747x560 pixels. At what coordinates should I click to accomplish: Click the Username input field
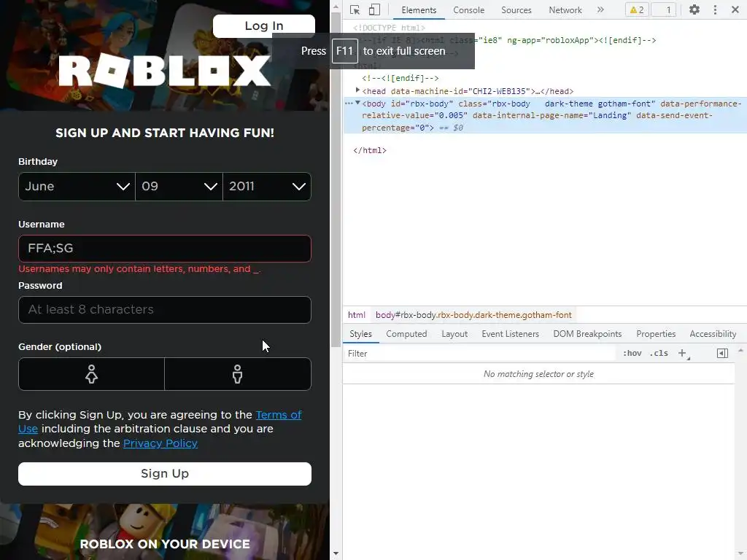pos(165,249)
